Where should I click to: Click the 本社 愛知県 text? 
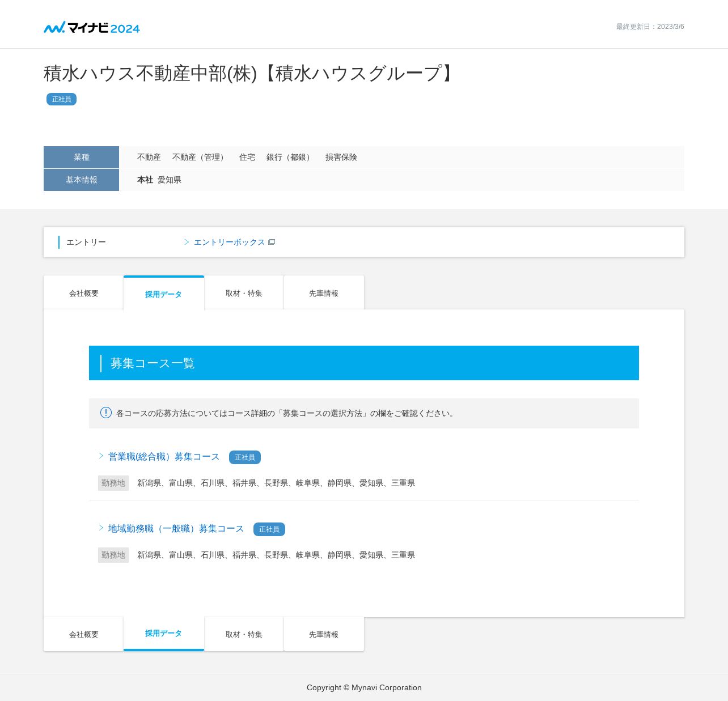coord(159,180)
